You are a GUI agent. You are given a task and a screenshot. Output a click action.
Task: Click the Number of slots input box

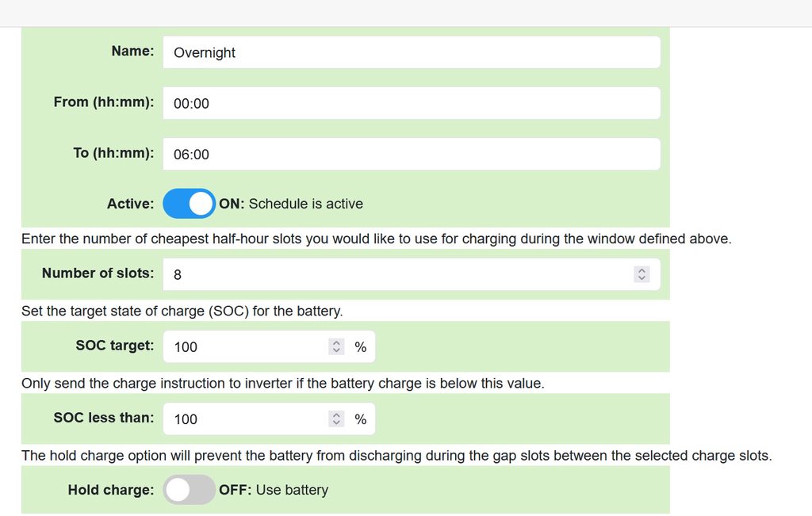pyautogui.click(x=396, y=274)
